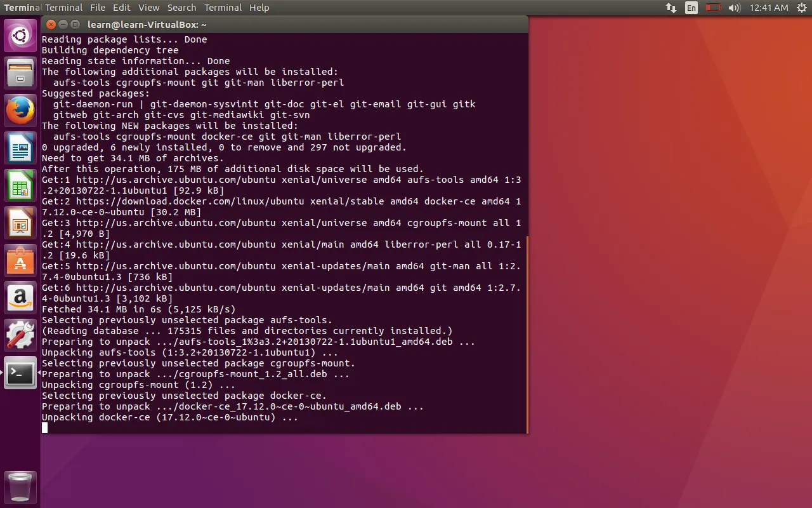Open the Amazon launcher icon

pyautogui.click(x=20, y=298)
